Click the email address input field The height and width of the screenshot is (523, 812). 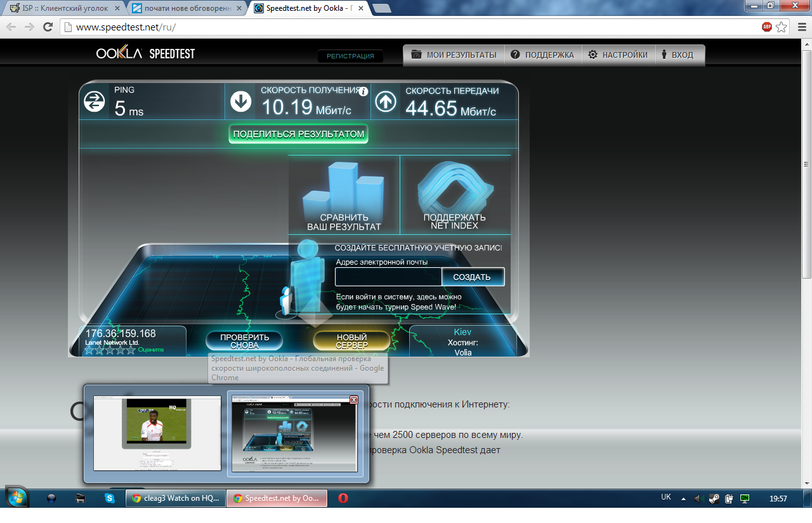[388, 277]
